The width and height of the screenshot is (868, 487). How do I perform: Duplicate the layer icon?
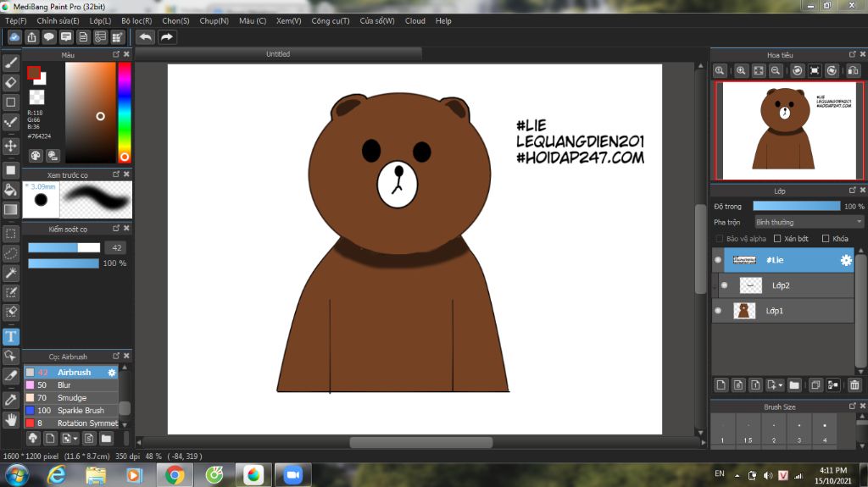click(x=815, y=385)
